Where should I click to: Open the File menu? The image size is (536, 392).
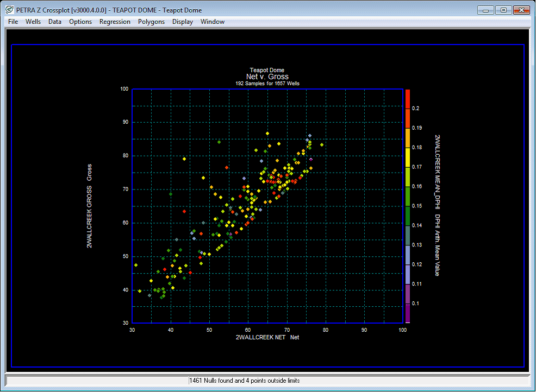(13, 22)
